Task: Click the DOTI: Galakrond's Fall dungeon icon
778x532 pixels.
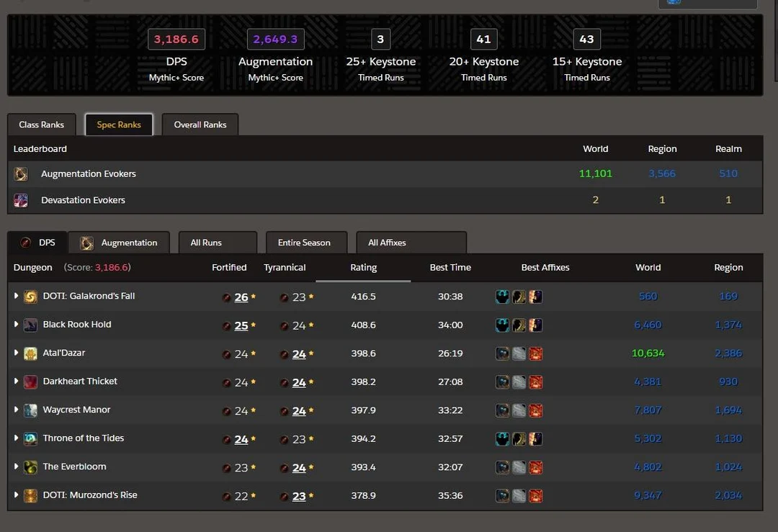Action: (30, 296)
